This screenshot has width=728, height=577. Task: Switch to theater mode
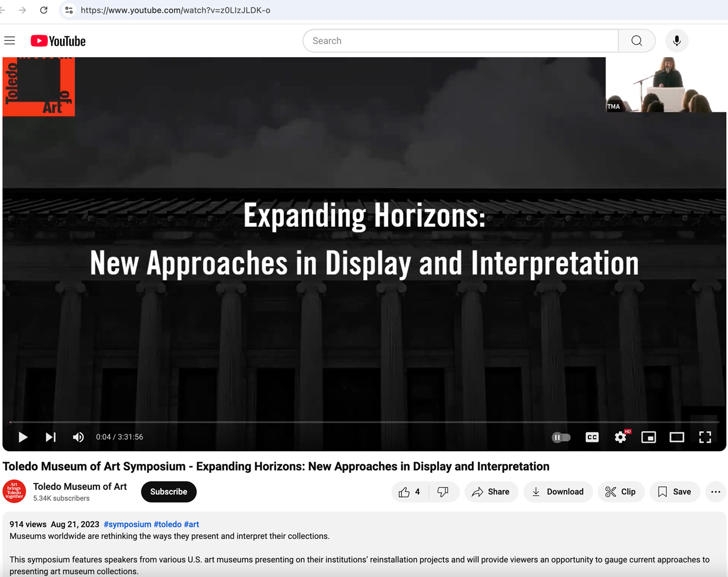click(x=677, y=437)
